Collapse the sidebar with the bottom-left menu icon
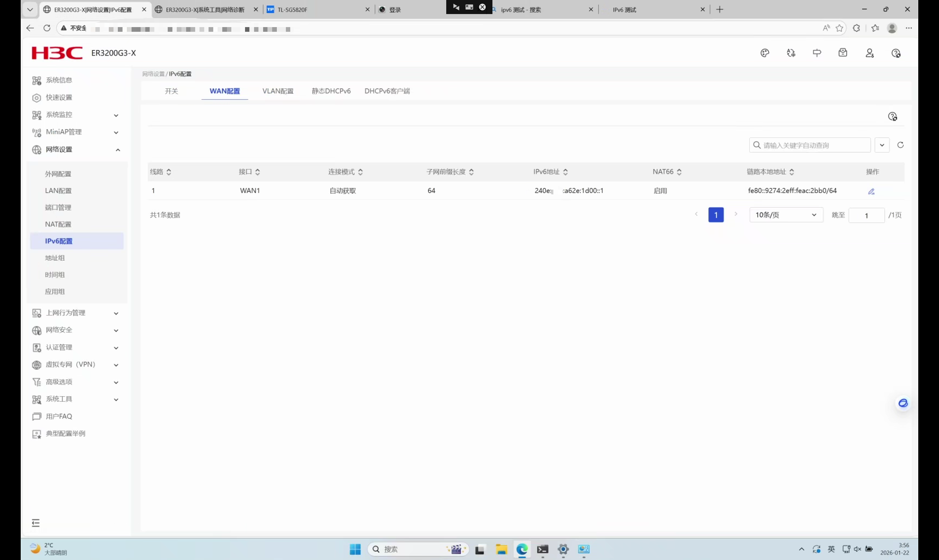939x560 pixels. click(36, 523)
